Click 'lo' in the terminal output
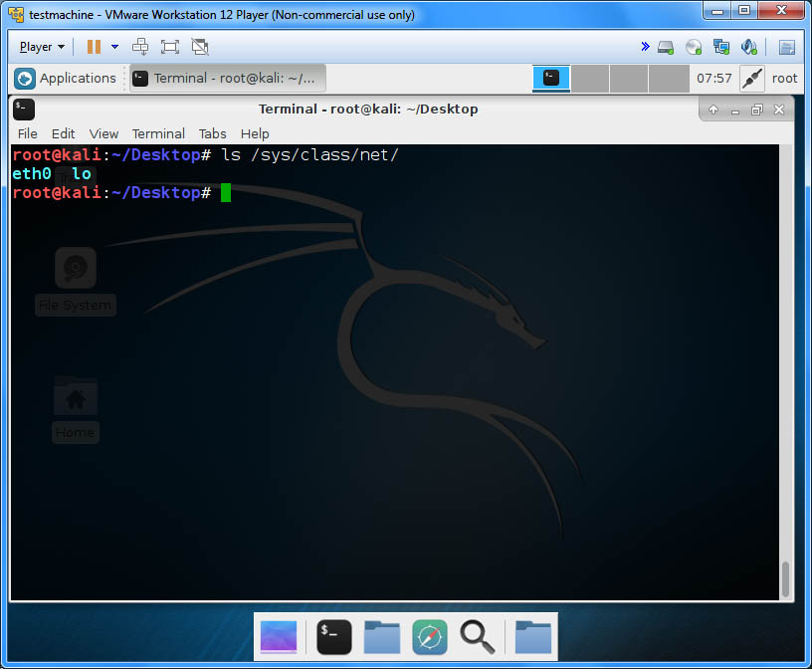The image size is (812, 669). coord(82,173)
